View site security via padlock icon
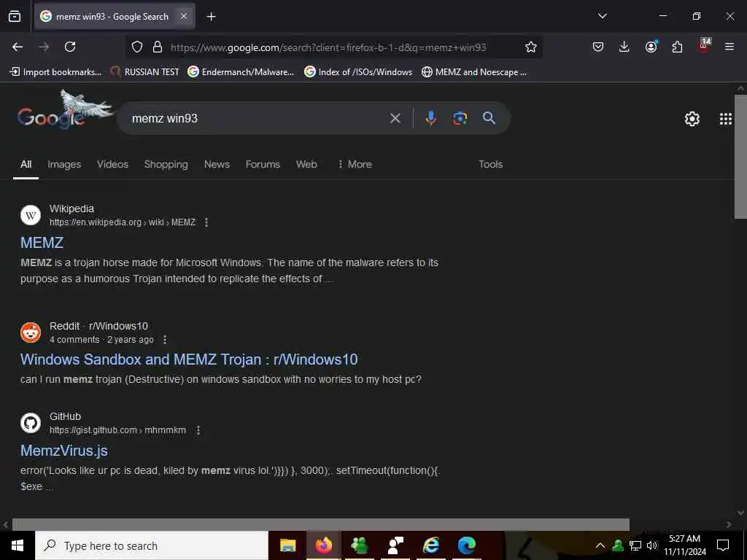Screen dimensions: 747x560 tap(158, 47)
